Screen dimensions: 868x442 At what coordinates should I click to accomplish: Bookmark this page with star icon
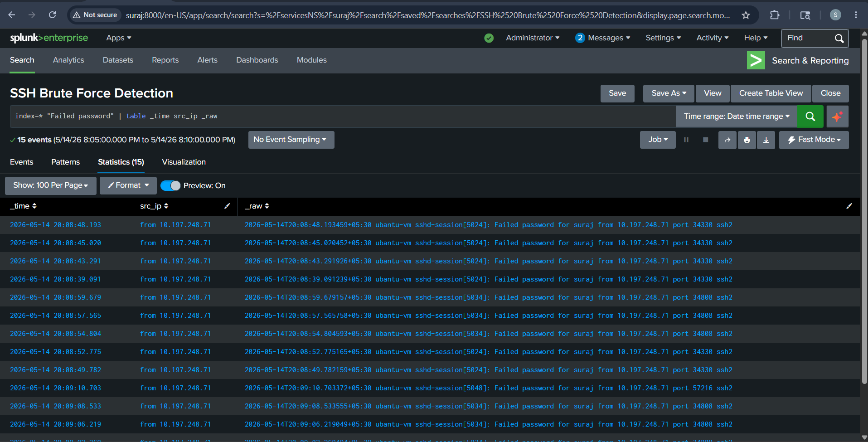(x=746, y=15)
